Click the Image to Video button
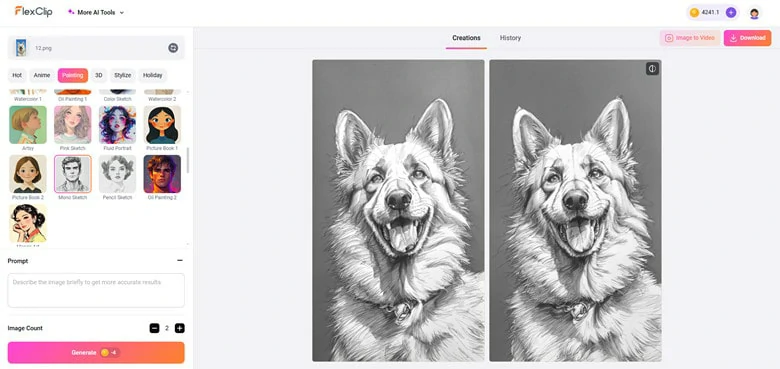This screenshot has width=780, height=369. [x=690, y=38]
